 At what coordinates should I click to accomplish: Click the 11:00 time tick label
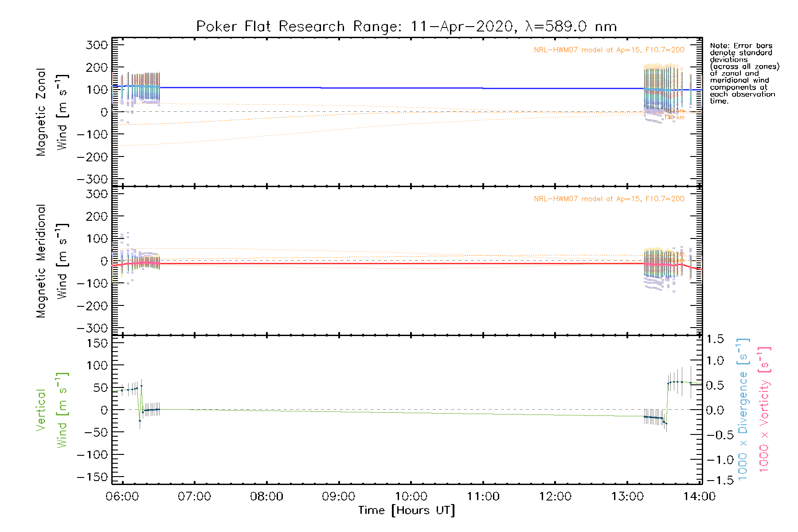483,497
